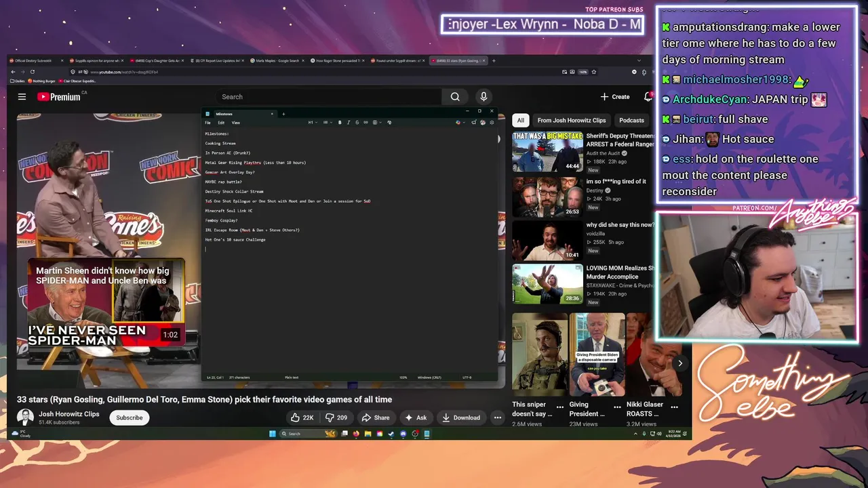Viewport: 868px width, 488px height.
Task: Click the Windows taskbar Search box
Action: point(309,434)
